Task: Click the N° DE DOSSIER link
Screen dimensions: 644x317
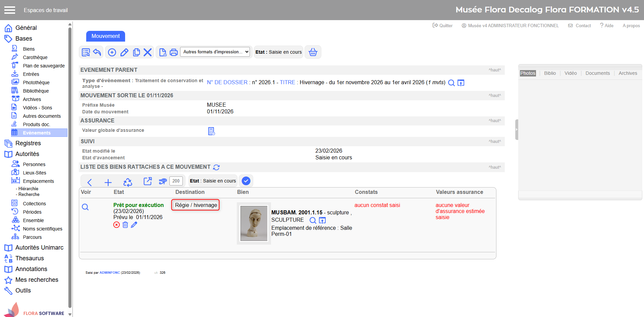Action: [x=227, y=83]
